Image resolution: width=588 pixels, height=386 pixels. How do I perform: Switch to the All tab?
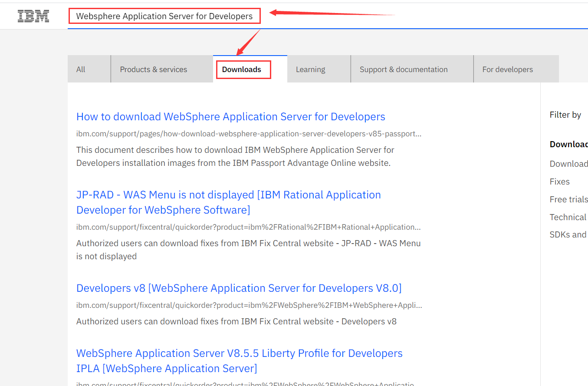(x=89, y=69)
